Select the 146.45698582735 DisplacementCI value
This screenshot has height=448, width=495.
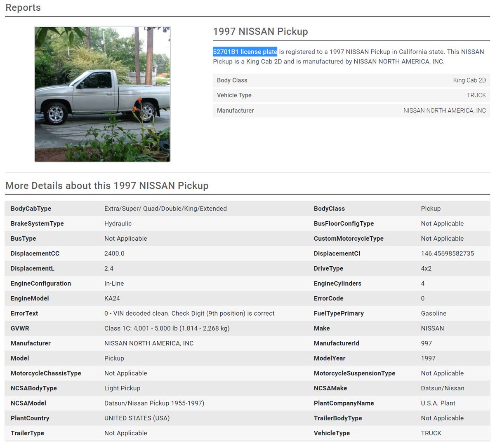click(x=448, y=253)
